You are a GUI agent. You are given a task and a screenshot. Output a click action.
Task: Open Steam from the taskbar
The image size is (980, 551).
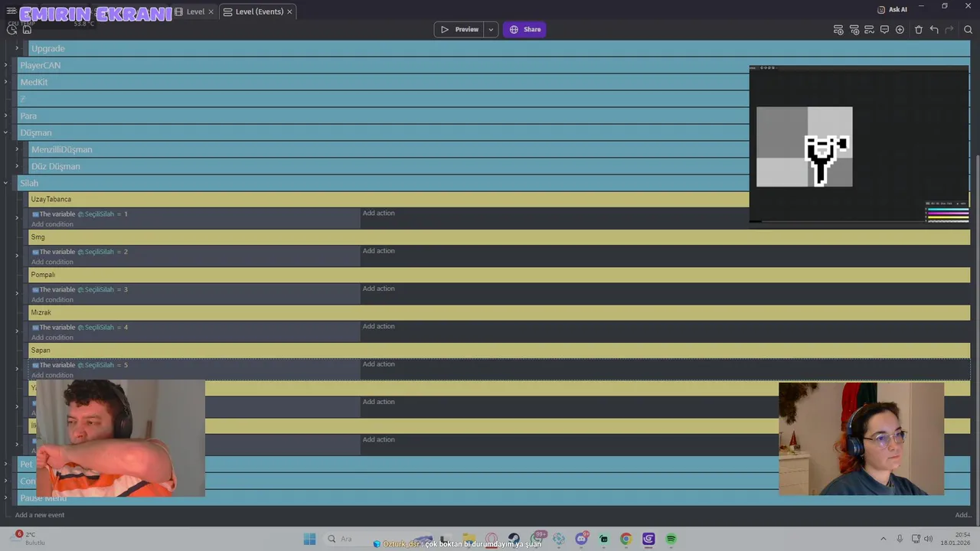coord(514,539)
